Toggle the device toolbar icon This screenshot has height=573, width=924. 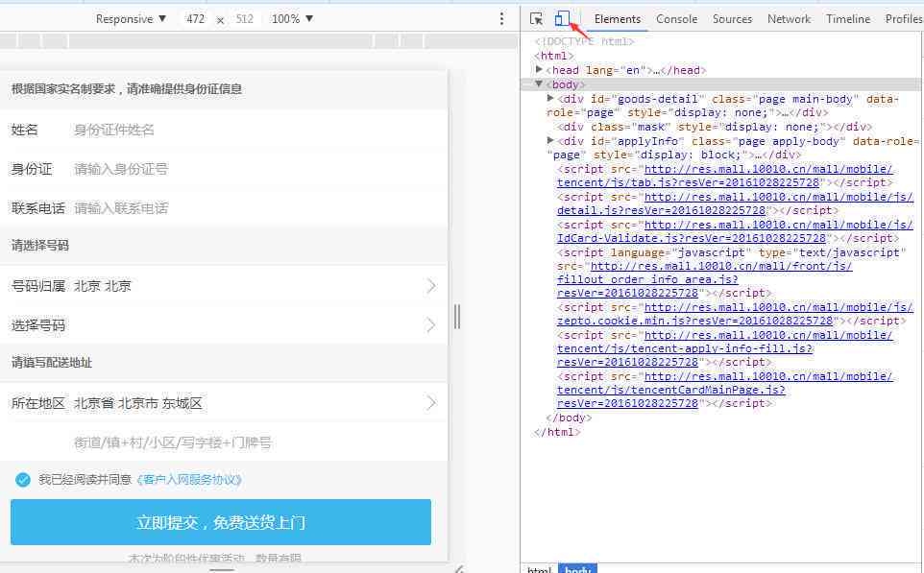coord(562,19)
